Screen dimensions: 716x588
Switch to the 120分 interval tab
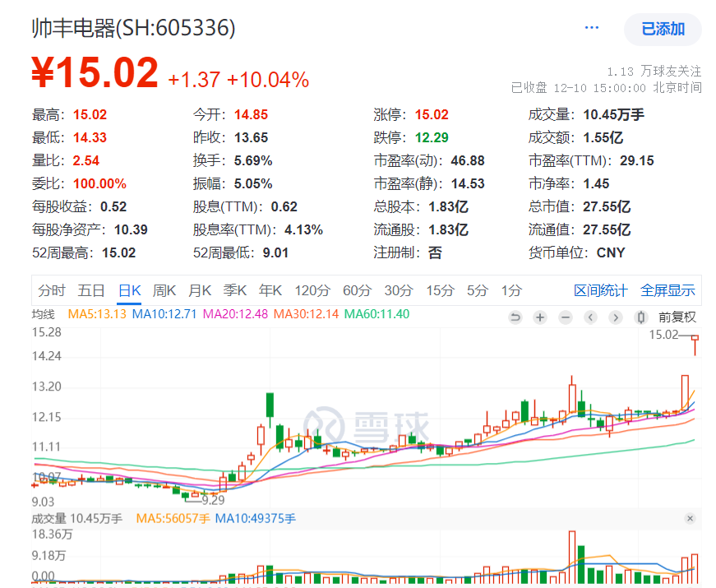[x=312, y=290]
